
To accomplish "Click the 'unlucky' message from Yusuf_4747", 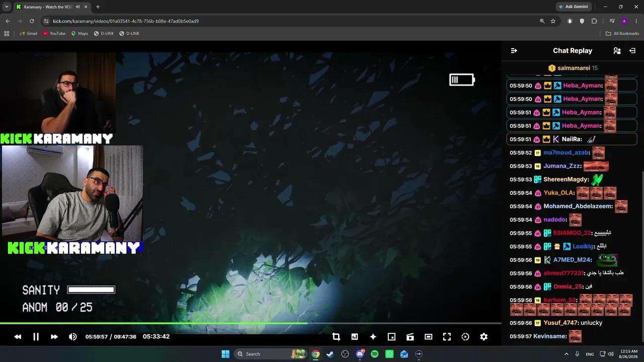I will 591,323.
